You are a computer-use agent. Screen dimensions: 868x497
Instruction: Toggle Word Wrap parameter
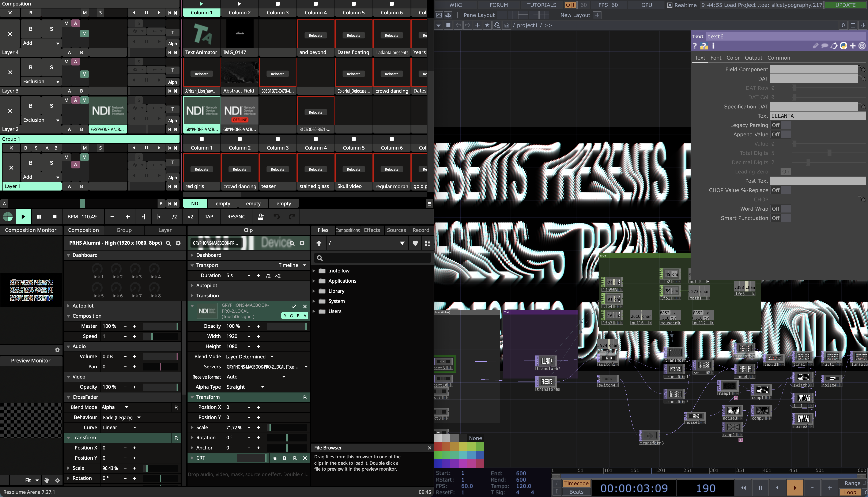[781, 209]
